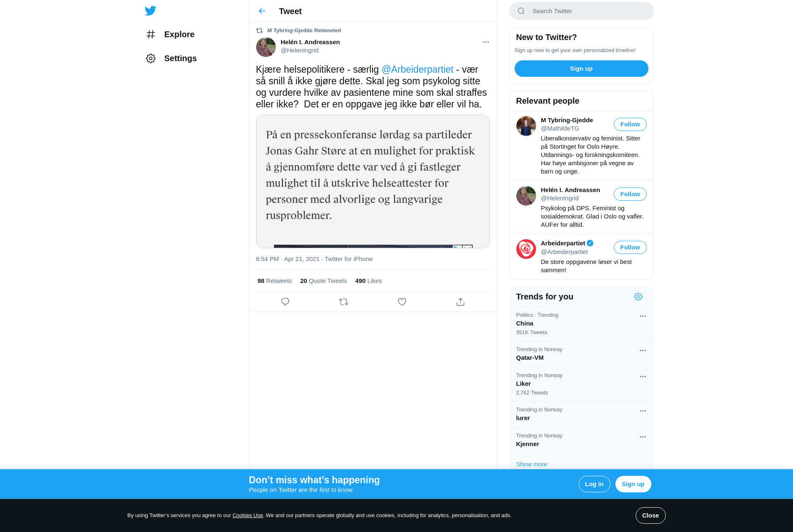Open more options for the China trend
This screenshot has width=793, height=532.
coord(643,316)
